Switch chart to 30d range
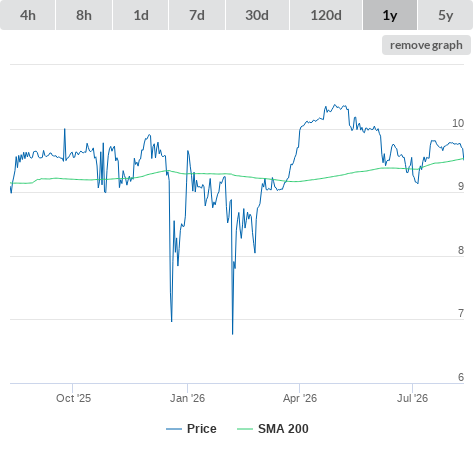 [257, 15]
